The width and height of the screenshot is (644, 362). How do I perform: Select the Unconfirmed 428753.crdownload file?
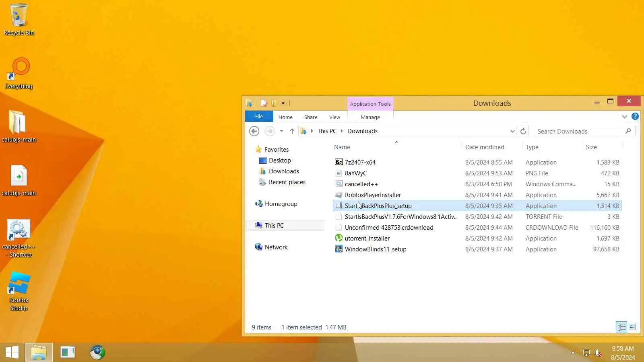click(x=389, y=228)
